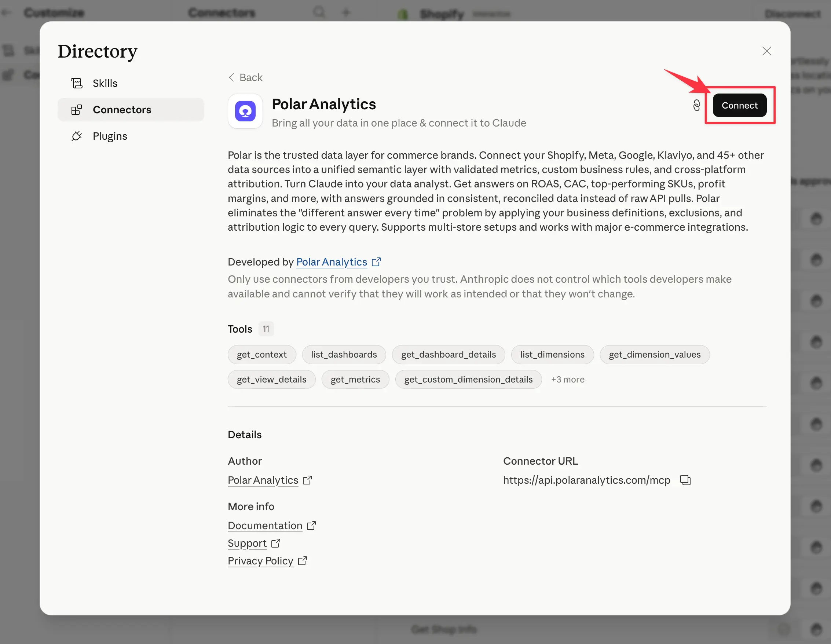Click the Connector URL label
Image resolution: width=831 pixels, height=644 pixels.
click(x=540, y=461)
